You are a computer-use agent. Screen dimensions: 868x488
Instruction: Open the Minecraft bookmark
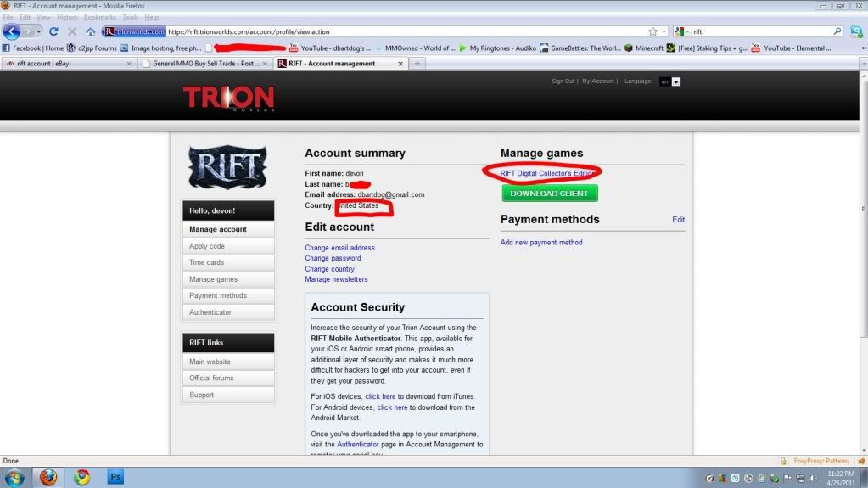(644, 48)
